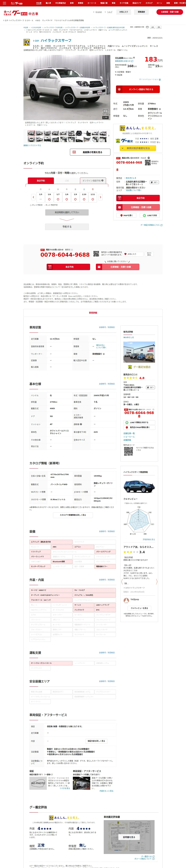Click 保証内容を詳しく見る button
This screenshot has width=186, height=868.
(96, 741)
